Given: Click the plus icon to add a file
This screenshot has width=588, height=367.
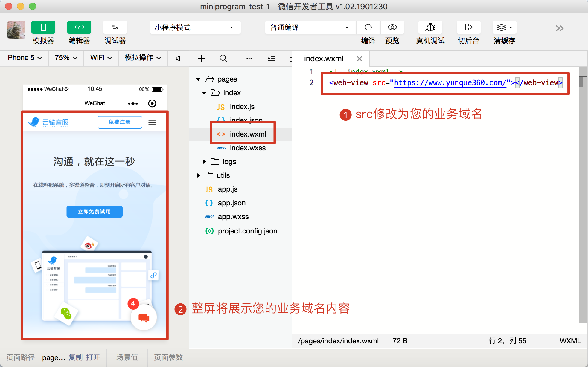Looking at the screenshot, I should click(202, 58).
